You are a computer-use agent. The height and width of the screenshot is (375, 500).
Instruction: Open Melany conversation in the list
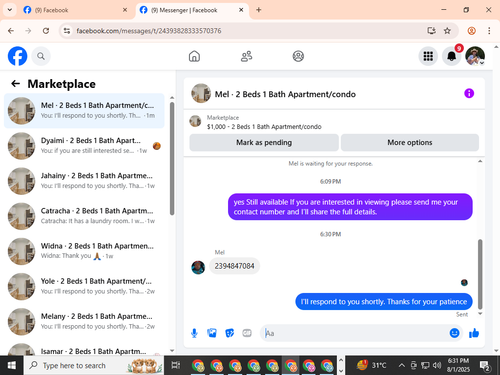point(84,322)
